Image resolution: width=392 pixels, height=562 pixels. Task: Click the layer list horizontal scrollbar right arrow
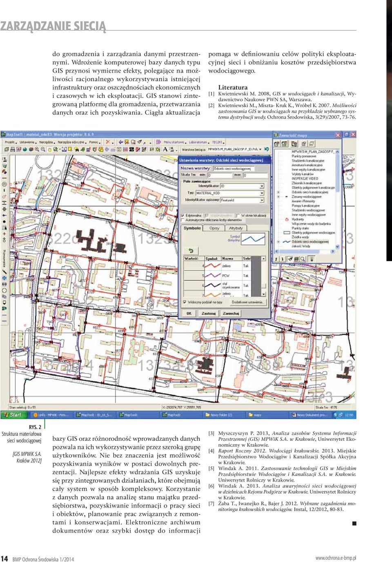[332, 251]
